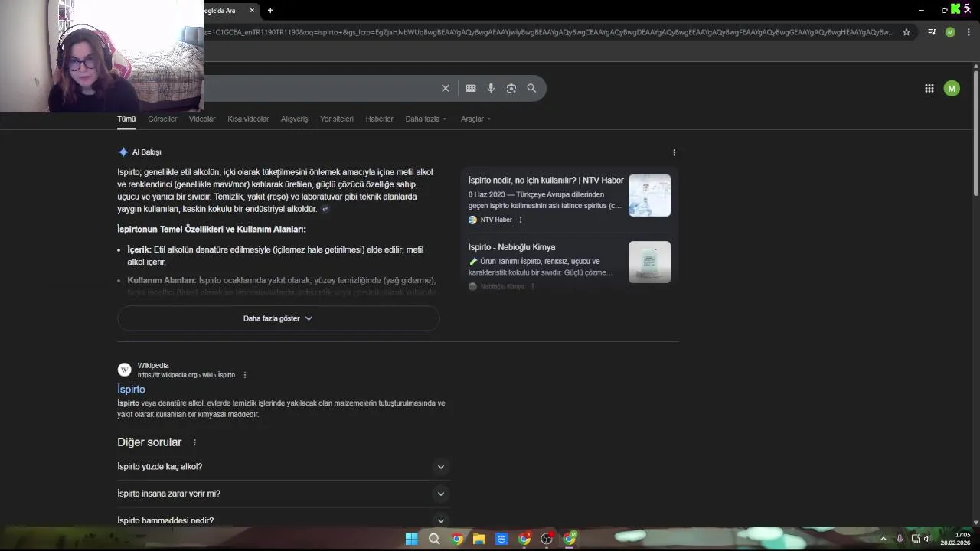Switch to Yer siteleri tab
This screenshot has width=980, height=551.
(x=337, y=119)
